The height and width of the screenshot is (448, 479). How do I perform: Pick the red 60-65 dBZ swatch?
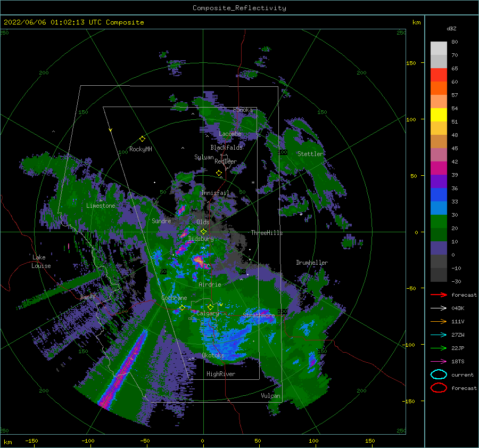point(439,75)
